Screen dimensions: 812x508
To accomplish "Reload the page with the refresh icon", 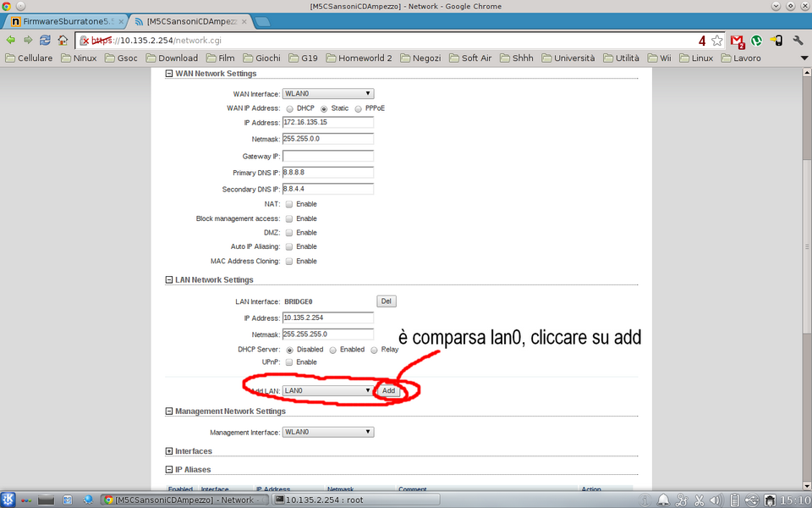I will (45, 40).
